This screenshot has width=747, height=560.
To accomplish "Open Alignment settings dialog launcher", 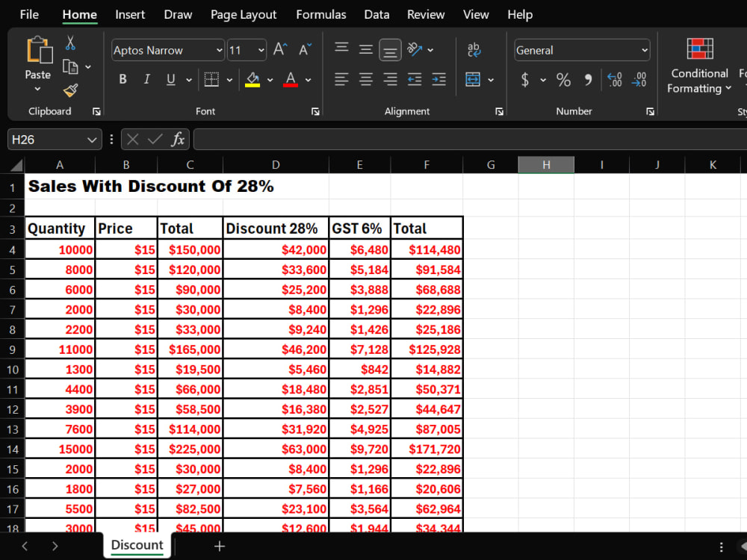I will [499, 111].
